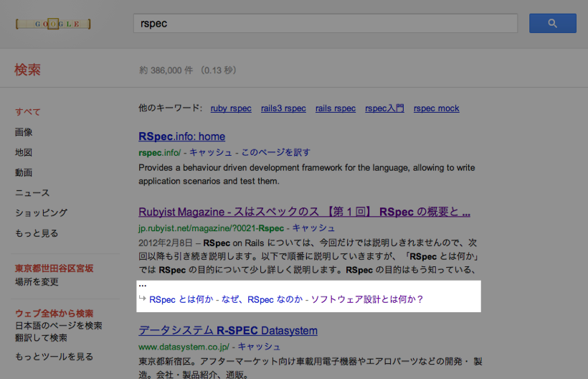Select the すべて search category
The image size is (588, 379).
pos(28,112)
